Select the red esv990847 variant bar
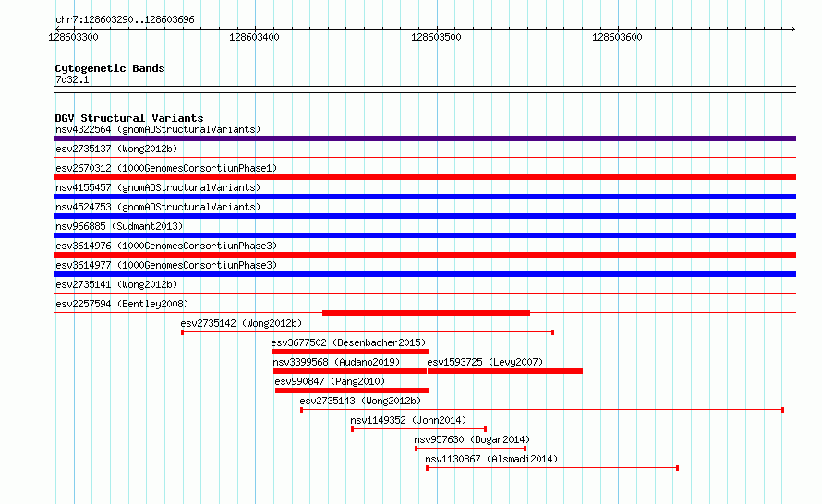 [x=352, y=390]
